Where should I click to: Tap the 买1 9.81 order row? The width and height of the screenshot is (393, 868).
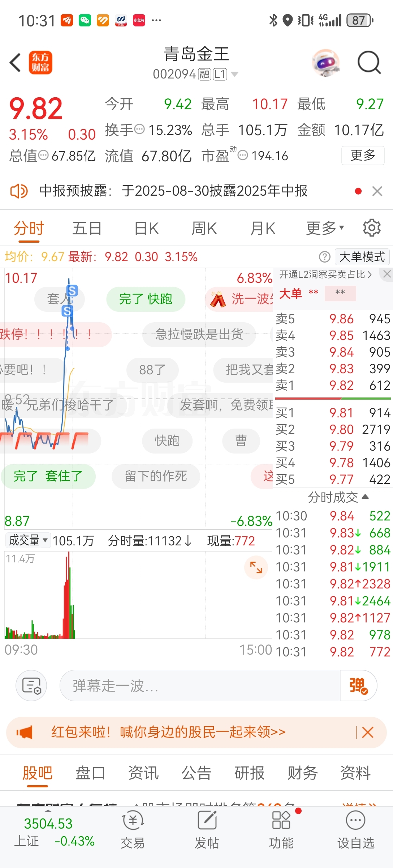(333, 413)
